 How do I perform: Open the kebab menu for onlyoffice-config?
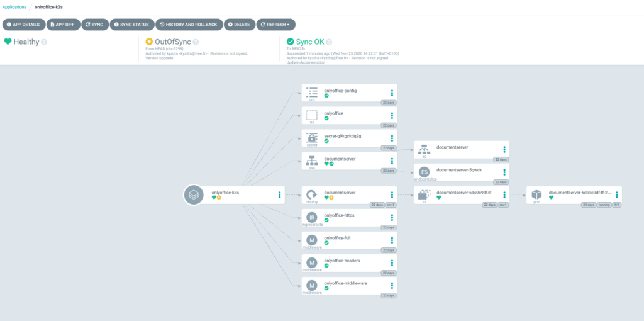coord(392,93)
